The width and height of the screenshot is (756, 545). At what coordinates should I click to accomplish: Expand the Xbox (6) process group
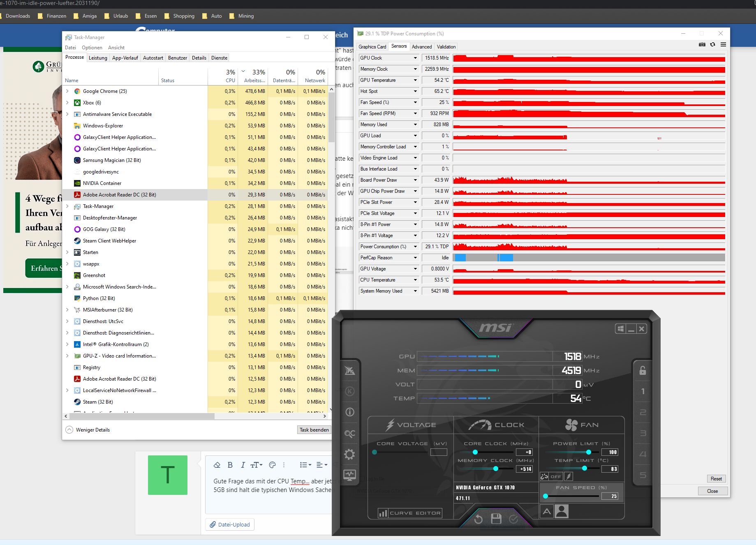coord(67,103)
